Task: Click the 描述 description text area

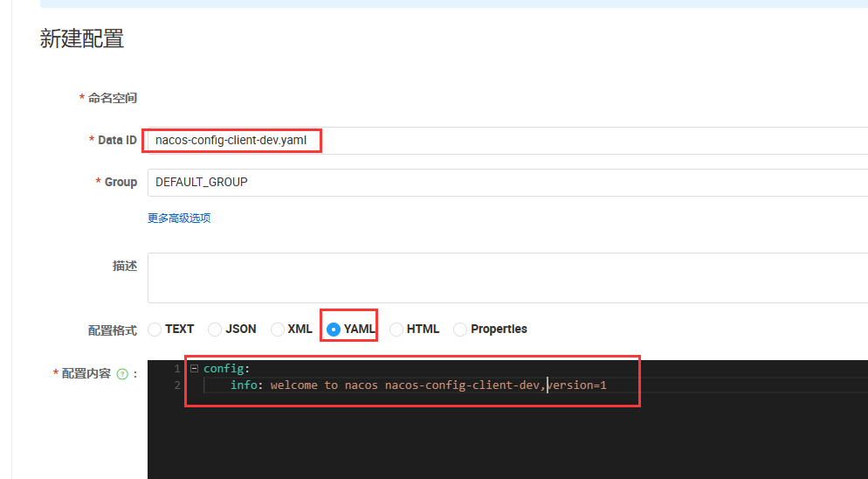Action: [x=507, y=278]
